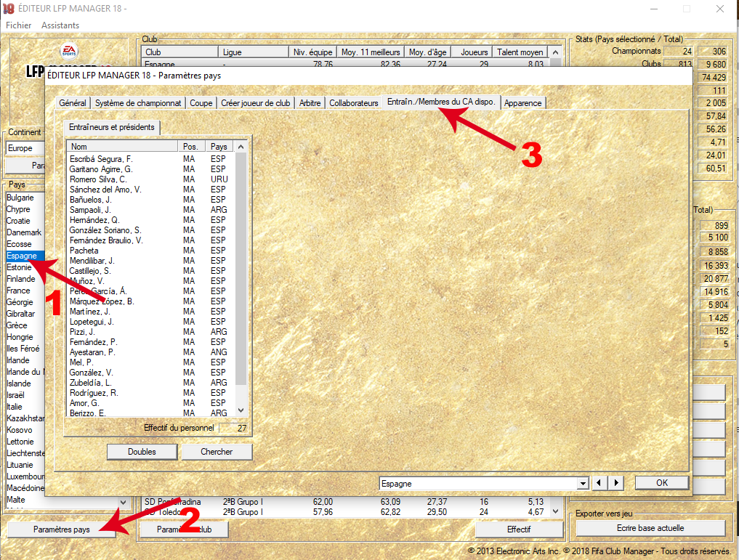Image resolution: width=739 pixels, height=560 pixels.
Task: Select Rodríguez, R. in the coaches list
Action: [151, 393]
